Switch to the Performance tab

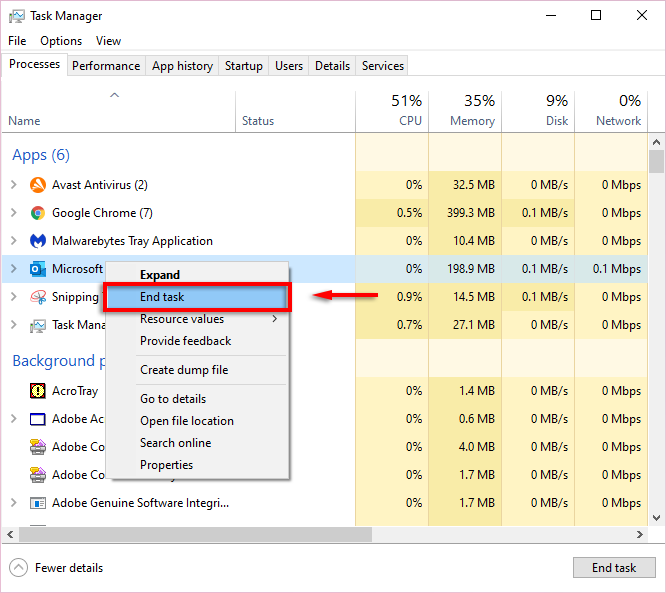pyautogui.click(x=106, y=66)
